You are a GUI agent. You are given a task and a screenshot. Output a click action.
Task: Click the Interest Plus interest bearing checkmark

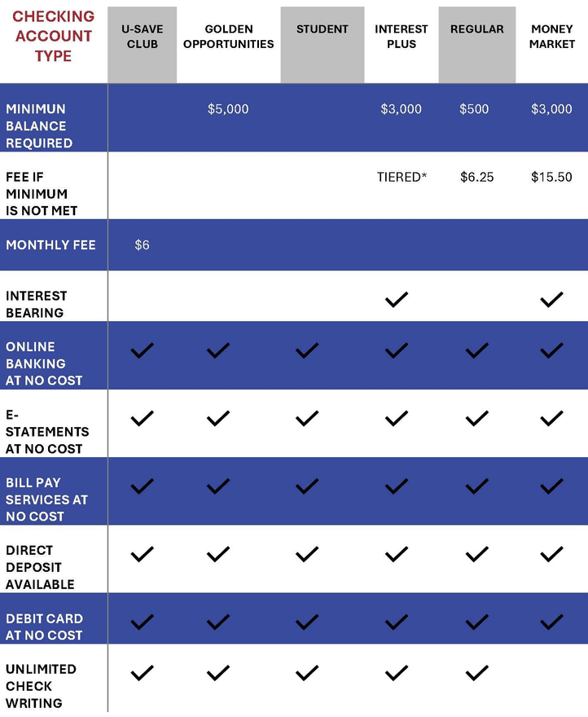coord(397,300)
